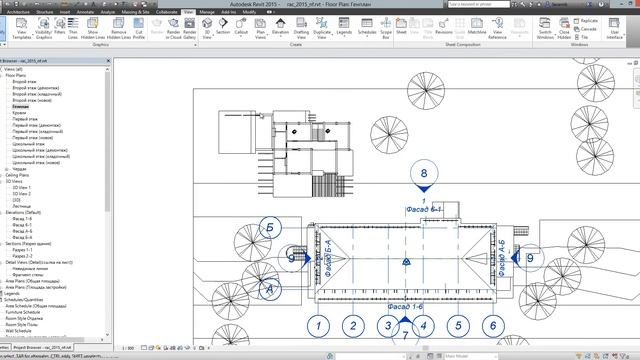Switch to the Collaborate ribbon tab
The width and height of the screenshot is (640, 360).
pos(167,12)
